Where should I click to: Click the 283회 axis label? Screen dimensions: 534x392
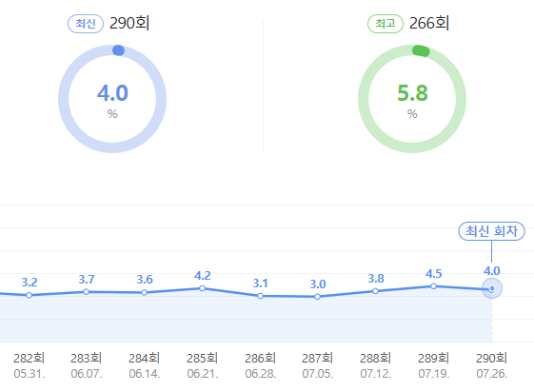[87, 358]
